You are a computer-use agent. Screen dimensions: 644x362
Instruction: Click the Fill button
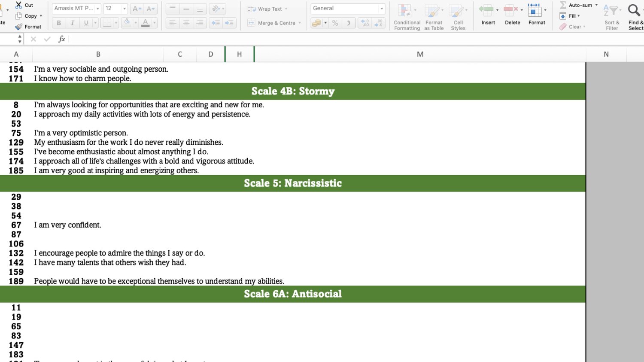(x=569, y=16)
